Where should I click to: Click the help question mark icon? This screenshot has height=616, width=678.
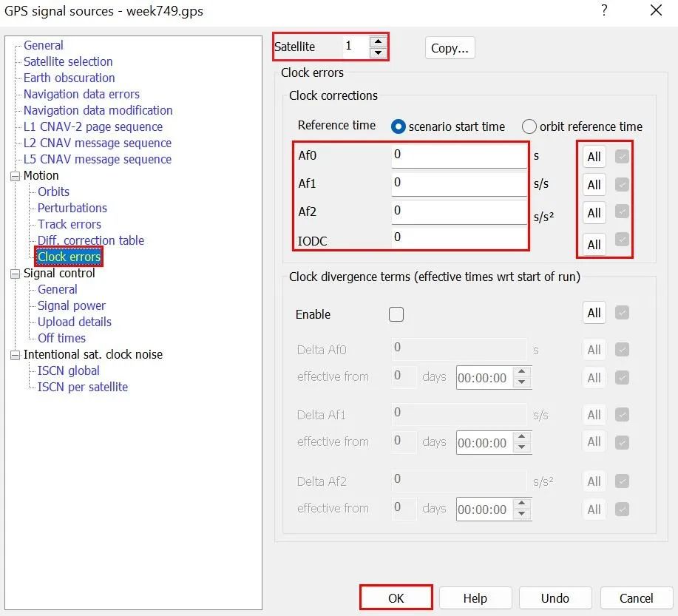click(x=604, y=10)
